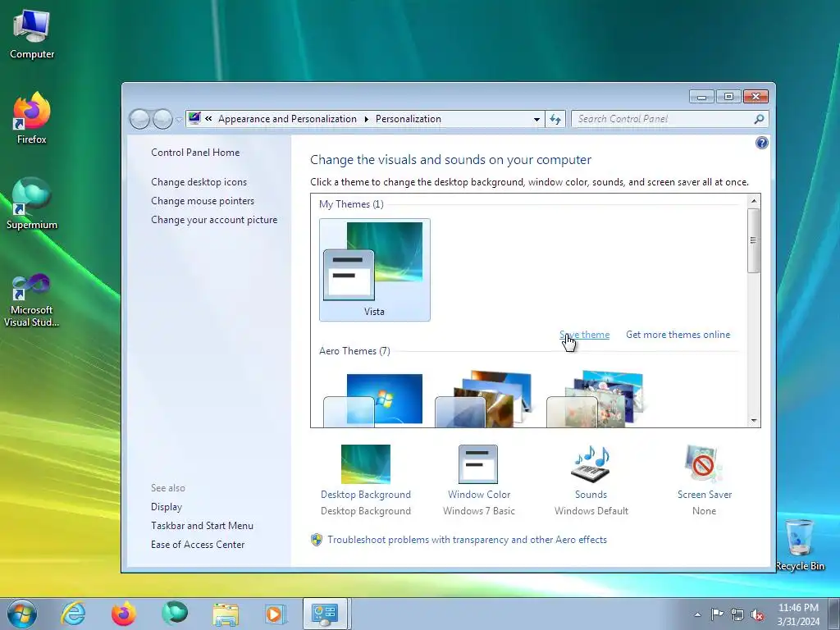Click the refresh button beside address bar
This screenshot has width=840, height=630.
point(555,119)
